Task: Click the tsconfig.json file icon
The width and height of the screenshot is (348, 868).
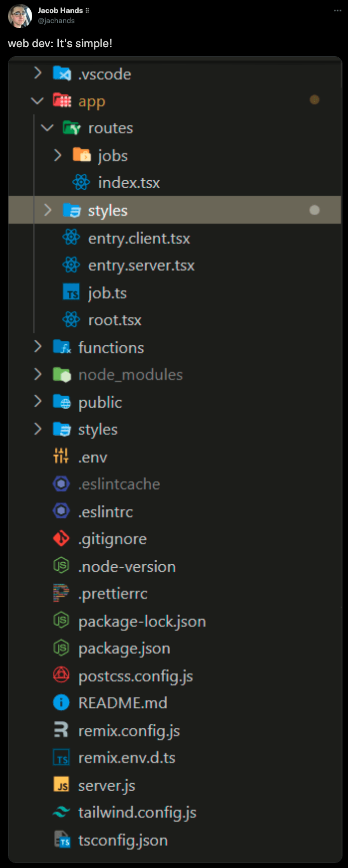Action: pos(62,840)
